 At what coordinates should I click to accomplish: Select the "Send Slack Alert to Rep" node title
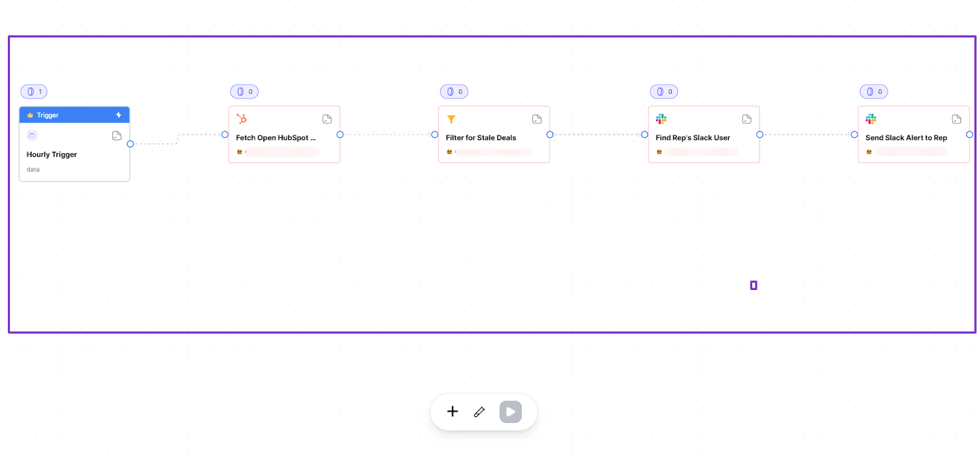pyautogui.click(x=907, y=138)
